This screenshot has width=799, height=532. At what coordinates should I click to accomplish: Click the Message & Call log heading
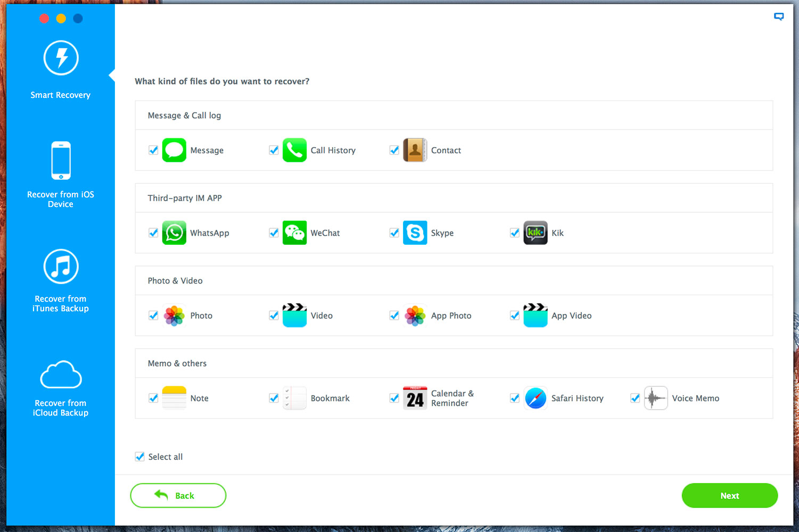184,115
